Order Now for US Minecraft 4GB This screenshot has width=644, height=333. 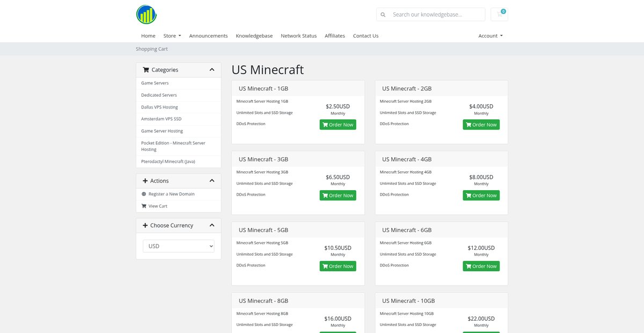[481, 196]
